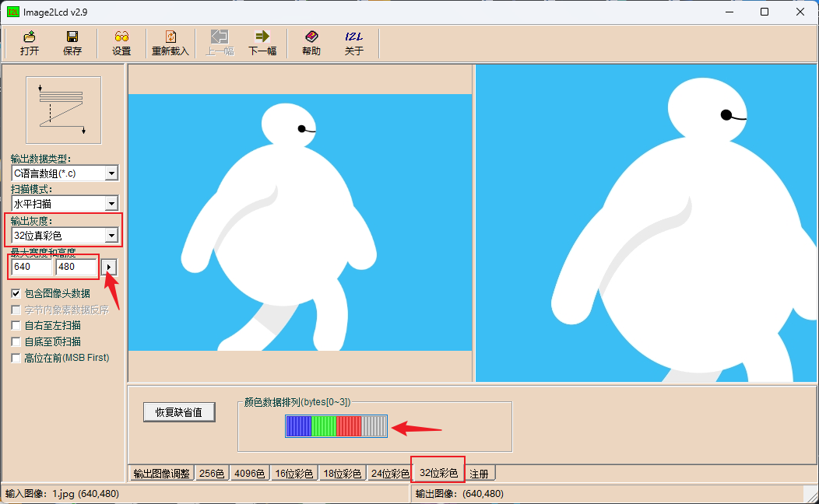Expand the 扫描模式 dropdown
Screen dimensions: 819x504
pyautogui.click(x=111, y=204)
